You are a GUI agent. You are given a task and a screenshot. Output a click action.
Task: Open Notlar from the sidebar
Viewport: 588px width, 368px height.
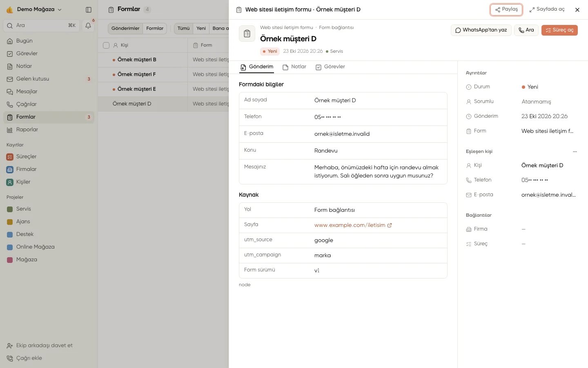(x=49, y=66)
